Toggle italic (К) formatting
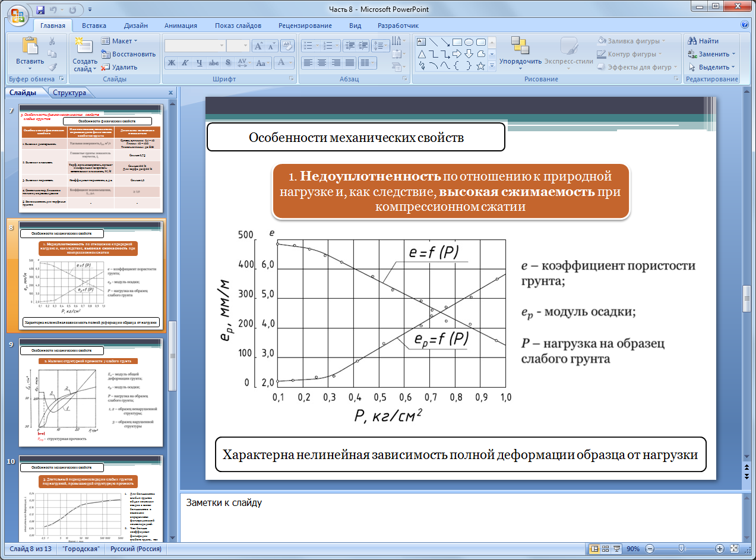Viewport: 756px width, 560px height. click(185, 62)
